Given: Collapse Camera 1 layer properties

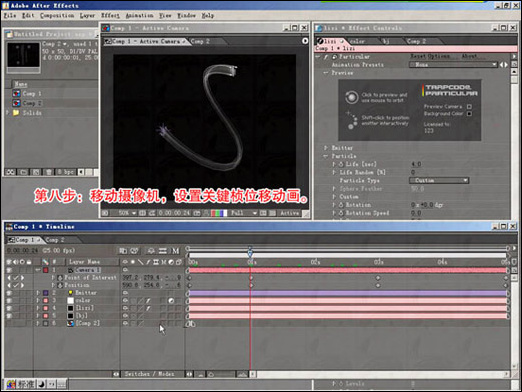Looking at the screenshot, I should 38,270.
